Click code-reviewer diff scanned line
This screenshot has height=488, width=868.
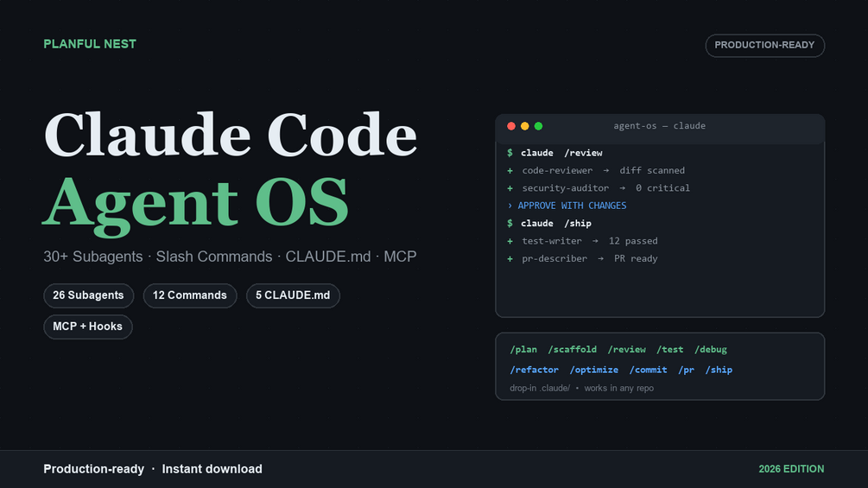click(x=596, y=170)
